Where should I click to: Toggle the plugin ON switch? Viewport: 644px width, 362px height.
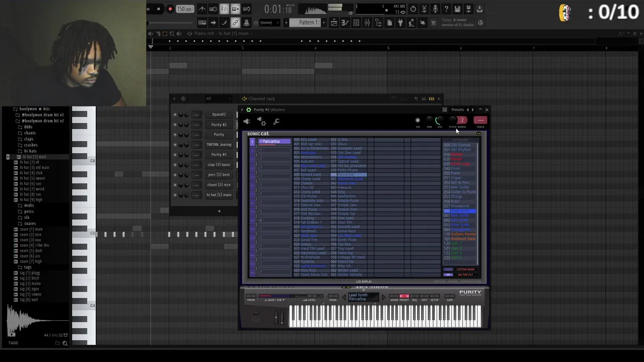pos(418,121)
